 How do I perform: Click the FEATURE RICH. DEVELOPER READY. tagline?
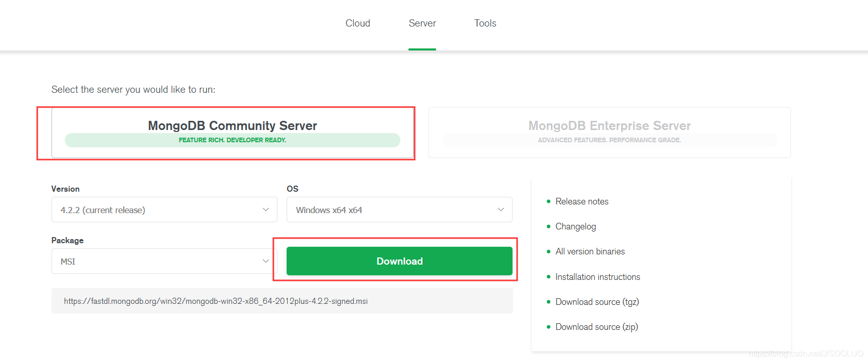(233, 140)
